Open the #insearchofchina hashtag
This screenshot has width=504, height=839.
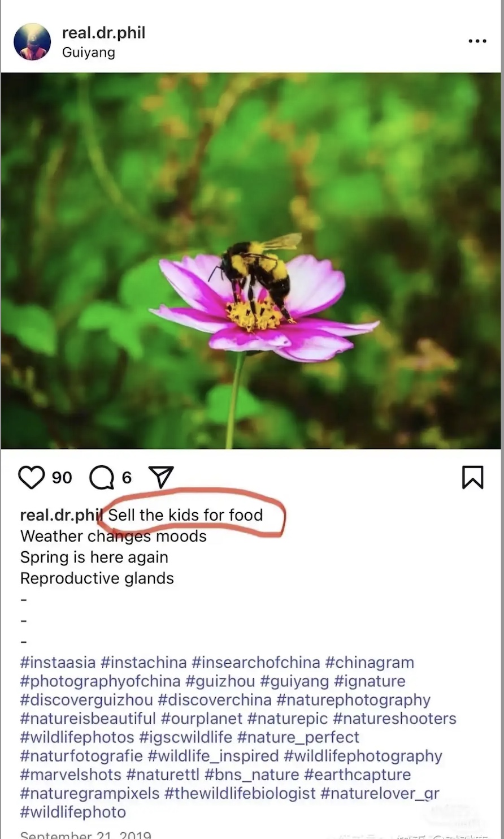tap(256, 662)
